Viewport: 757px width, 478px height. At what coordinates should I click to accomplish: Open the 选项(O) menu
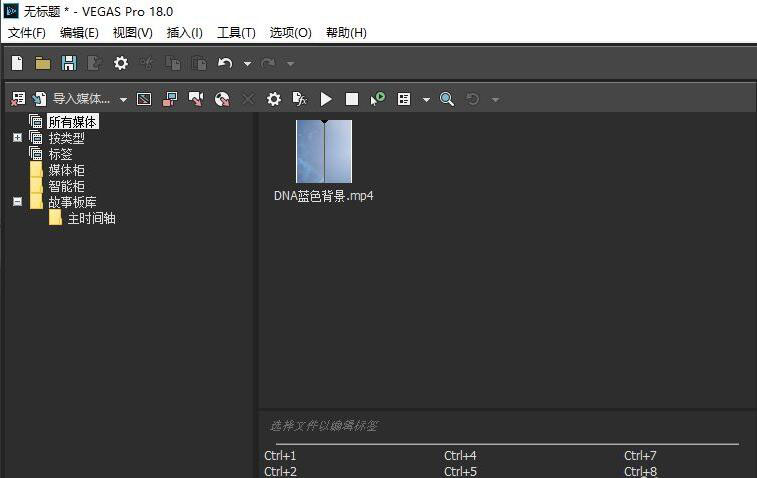coord(290,32)
